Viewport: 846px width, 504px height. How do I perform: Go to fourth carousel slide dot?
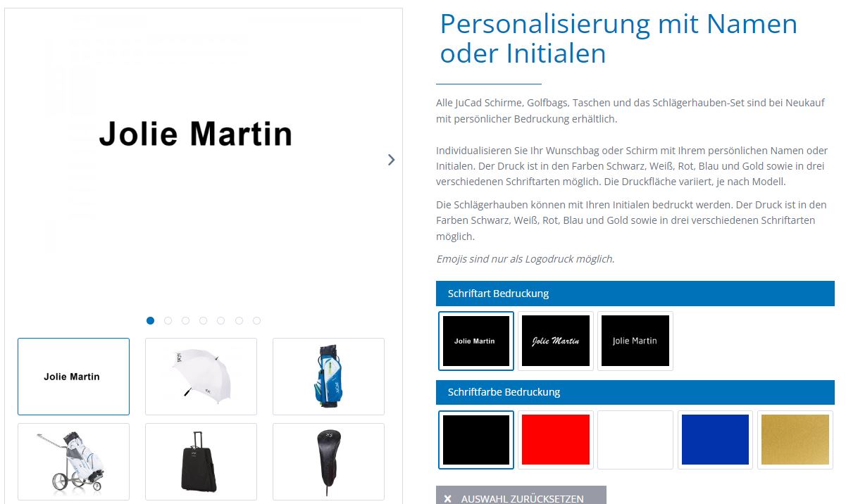coord(203,320)
